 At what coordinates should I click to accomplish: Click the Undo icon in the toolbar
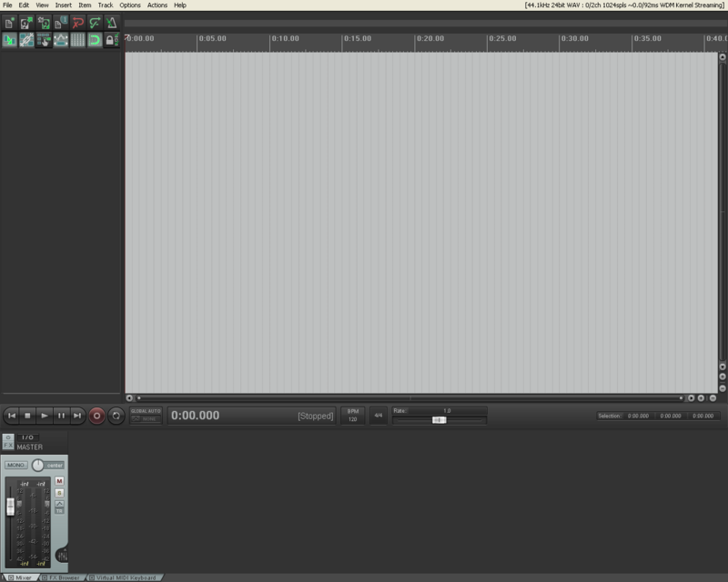(x=77, y=23)
